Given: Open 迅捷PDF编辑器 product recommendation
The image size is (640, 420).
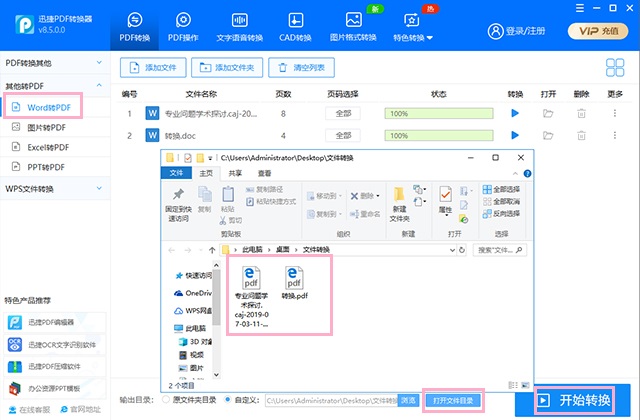Looking at the screenshot, I should coord(55,322).
